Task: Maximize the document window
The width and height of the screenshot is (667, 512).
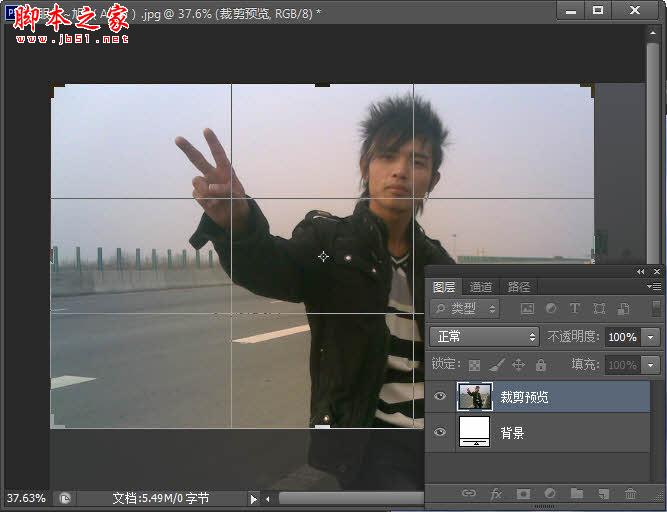Action: coord(598,11)
